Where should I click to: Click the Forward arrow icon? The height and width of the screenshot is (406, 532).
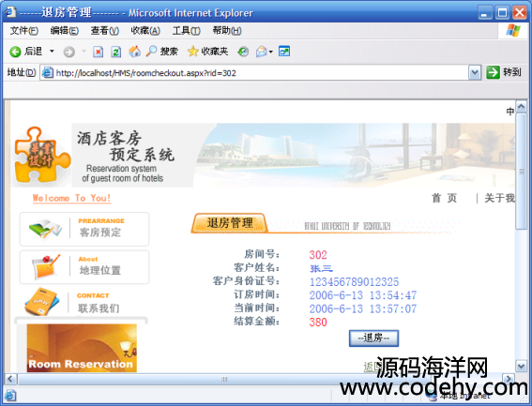click(x=69, y=52)
